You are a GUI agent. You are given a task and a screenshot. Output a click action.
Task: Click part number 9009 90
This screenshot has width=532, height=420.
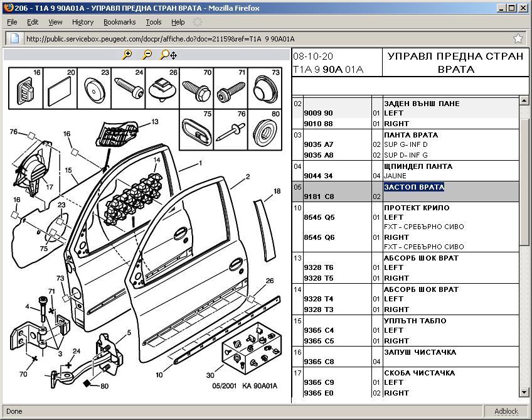pos(318,113)
